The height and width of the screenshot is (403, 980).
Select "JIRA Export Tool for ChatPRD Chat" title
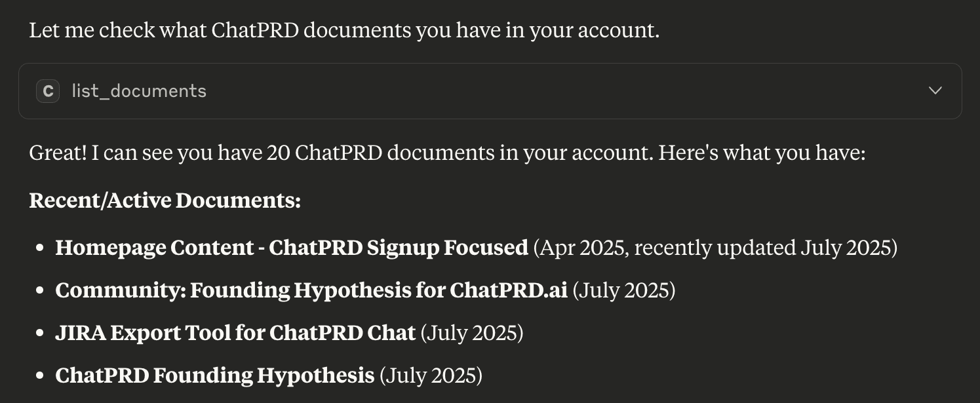click(235, 333)
